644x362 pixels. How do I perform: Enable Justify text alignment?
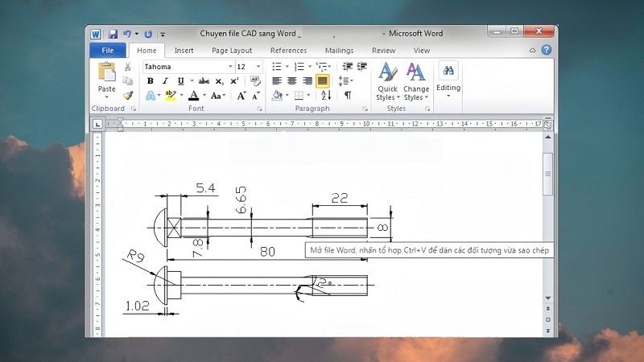(x=322, y=81)
